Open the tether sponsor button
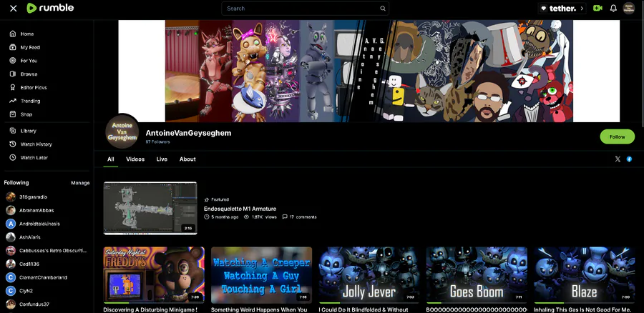Viewport: 644px width, 313px height. tap(562, 8)
